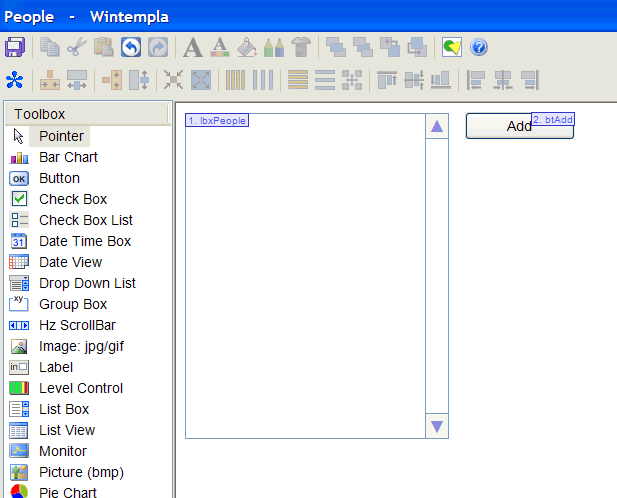Open font settings with the large A icon

pos(193,47)
